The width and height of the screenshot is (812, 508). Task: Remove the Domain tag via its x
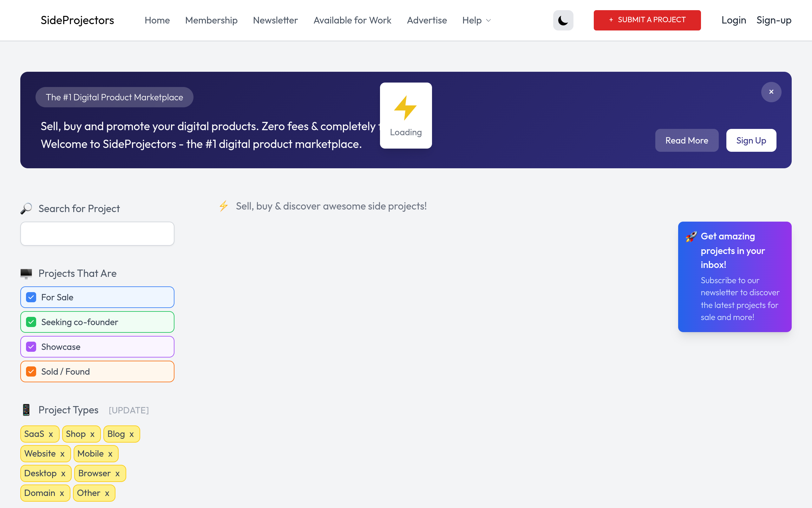point(62,493)
